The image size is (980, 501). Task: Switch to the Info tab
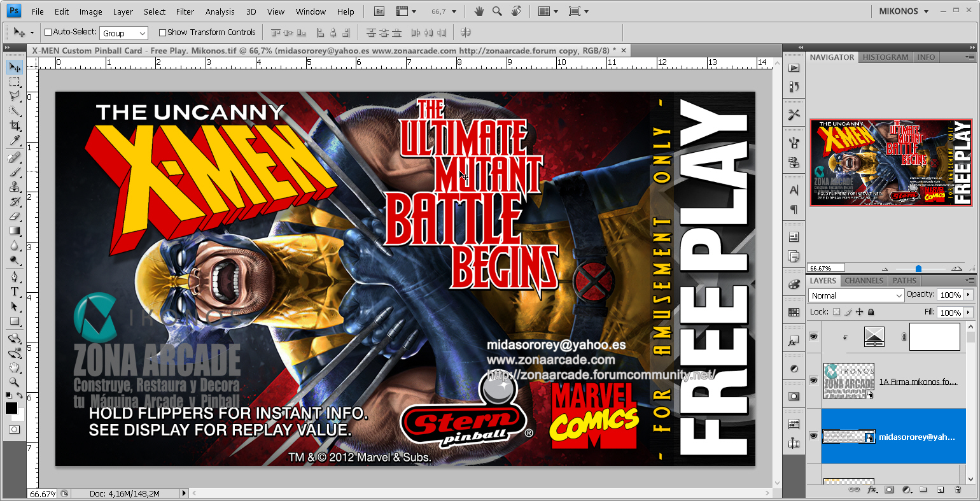click(x=926, y=57)
